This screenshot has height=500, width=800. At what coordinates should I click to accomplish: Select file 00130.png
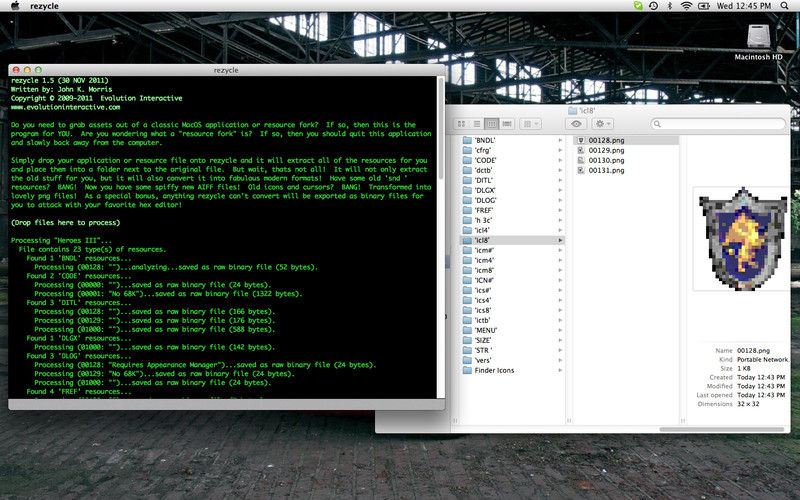626,160
